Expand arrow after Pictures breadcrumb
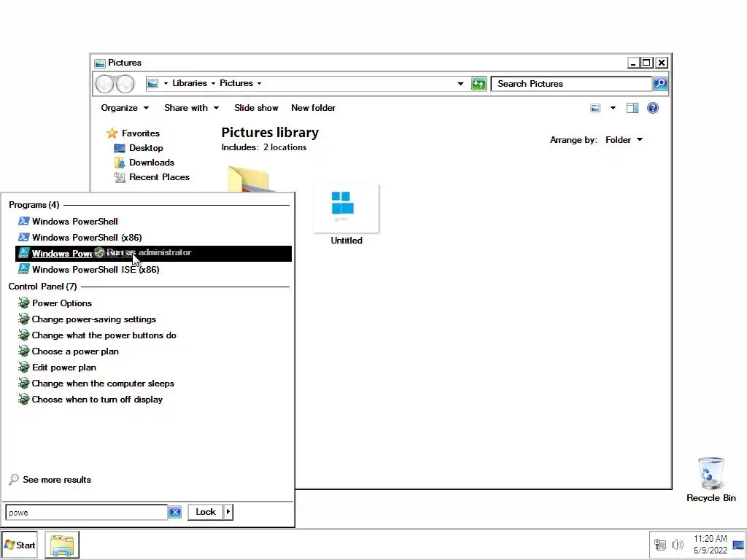The height and width of the screenshot is (560, 747). [259, 83]
